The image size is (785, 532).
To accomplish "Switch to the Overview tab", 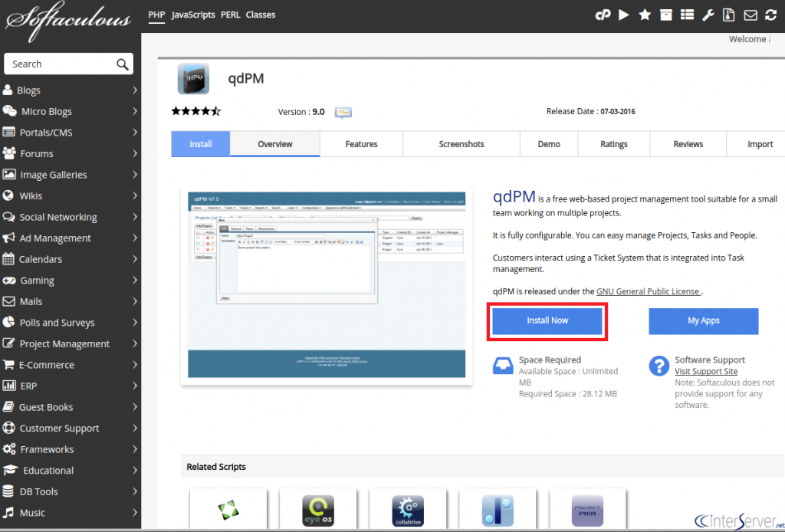I will (x=275, y=144).
